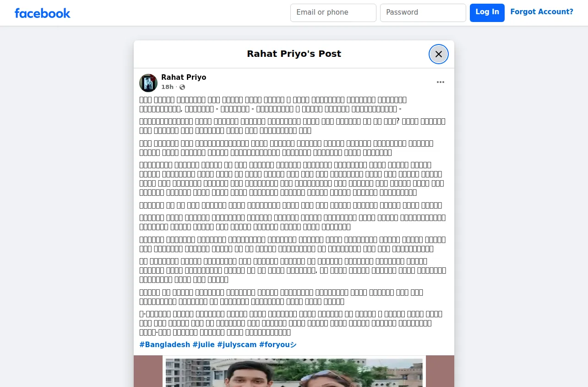
Task: Close Rahat Priyo's post dialog
Action: (x=438, y=54)
